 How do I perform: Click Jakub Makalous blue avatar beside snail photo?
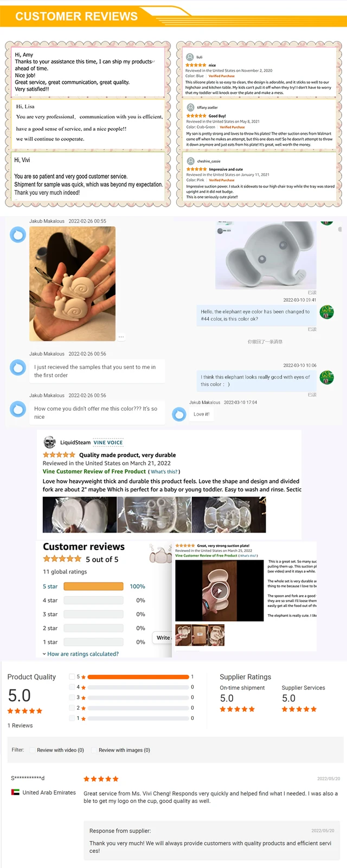tap(18, 234)
